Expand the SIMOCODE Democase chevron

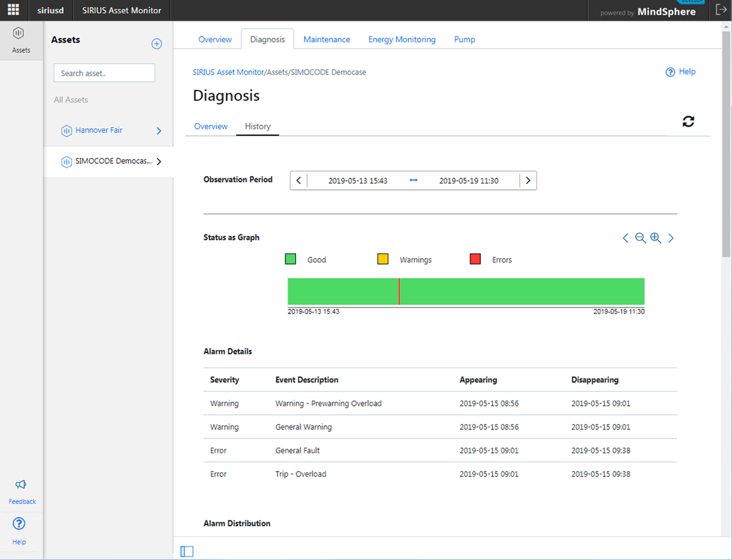pyautogui.click(x=159, y=161)
